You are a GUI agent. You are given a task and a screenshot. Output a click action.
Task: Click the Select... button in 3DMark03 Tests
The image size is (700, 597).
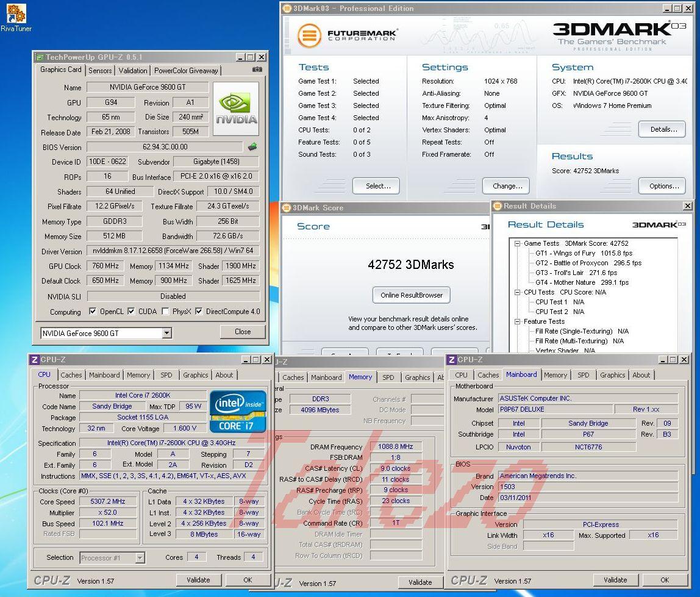tap(376, 186)
